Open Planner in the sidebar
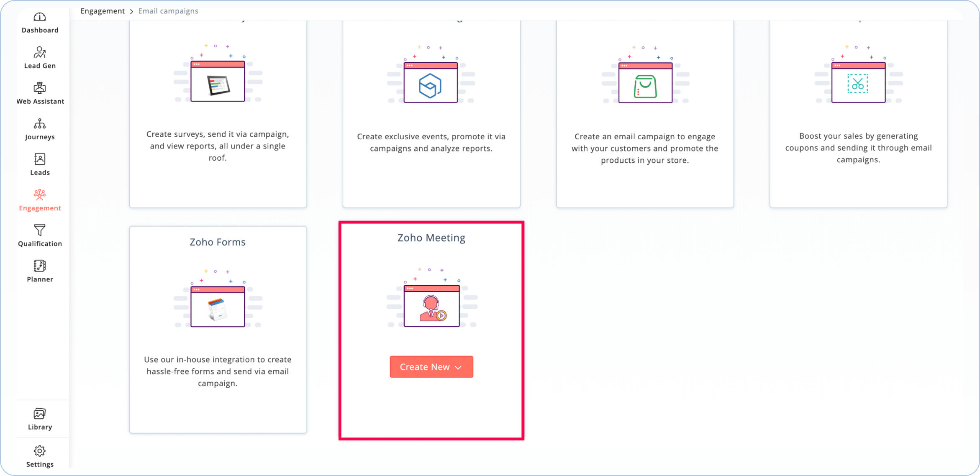 (40, 266)
